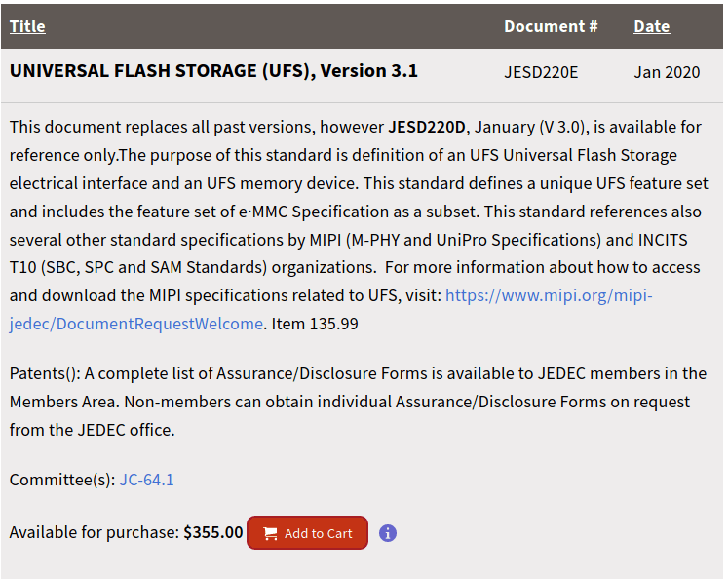Click the bold JESD220D reference text
Screen dimensions: 728x579
pos(427,127)
